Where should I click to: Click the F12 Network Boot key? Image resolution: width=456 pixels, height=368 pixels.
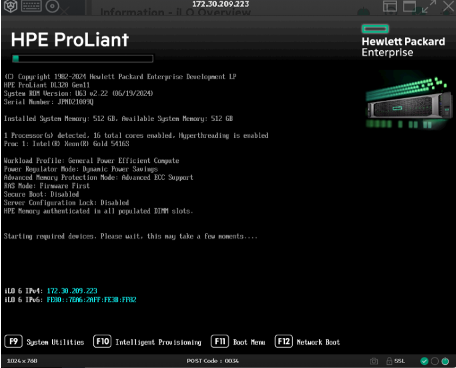coord(284,341)
